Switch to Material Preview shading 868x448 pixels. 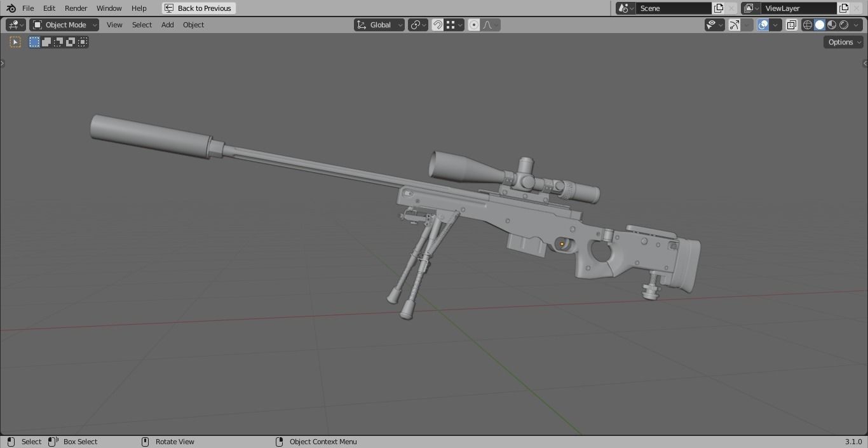point(832,25)
